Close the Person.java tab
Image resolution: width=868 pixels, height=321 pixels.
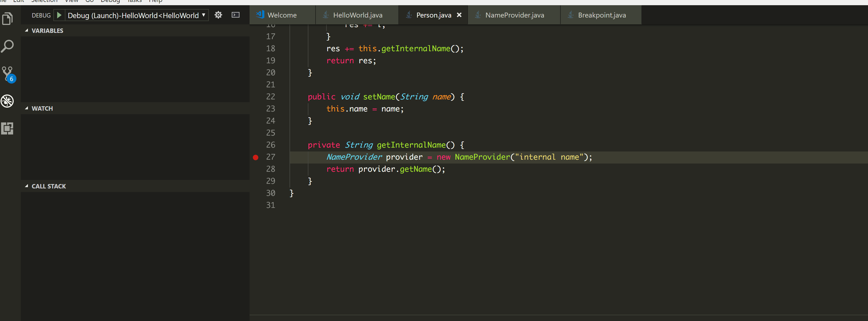click(x=459, y=15)
